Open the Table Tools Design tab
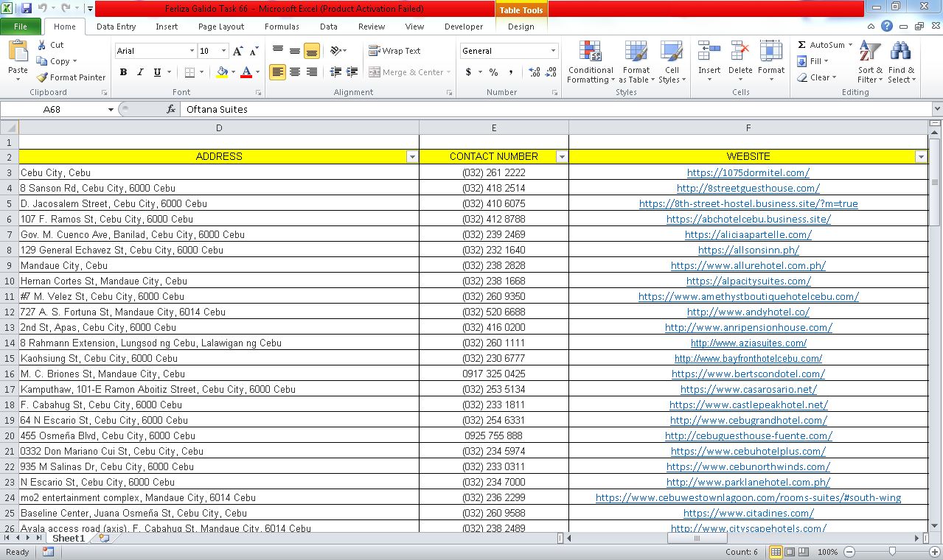Screen dimensions: 943x560 (x=521, y=27)
